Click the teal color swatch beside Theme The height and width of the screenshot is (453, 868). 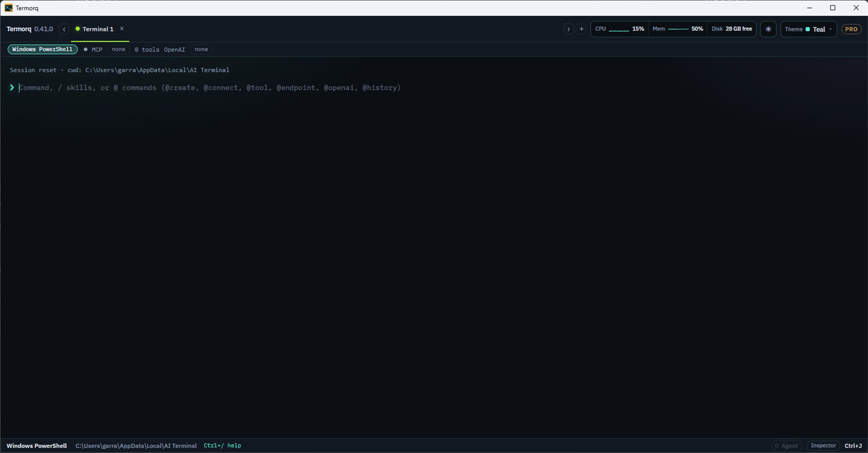pyautogui.click(x=808, y=29)
